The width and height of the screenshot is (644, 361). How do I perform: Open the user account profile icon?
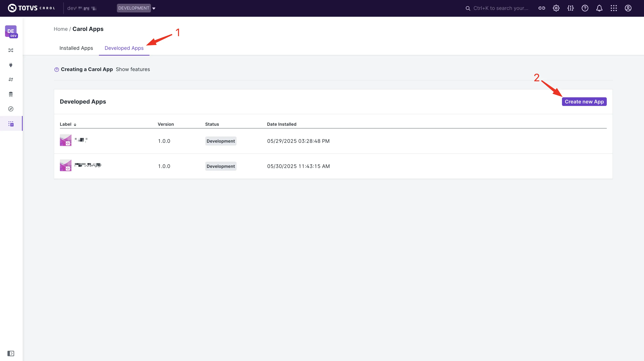pyautogui.click(x=628, y=8)
